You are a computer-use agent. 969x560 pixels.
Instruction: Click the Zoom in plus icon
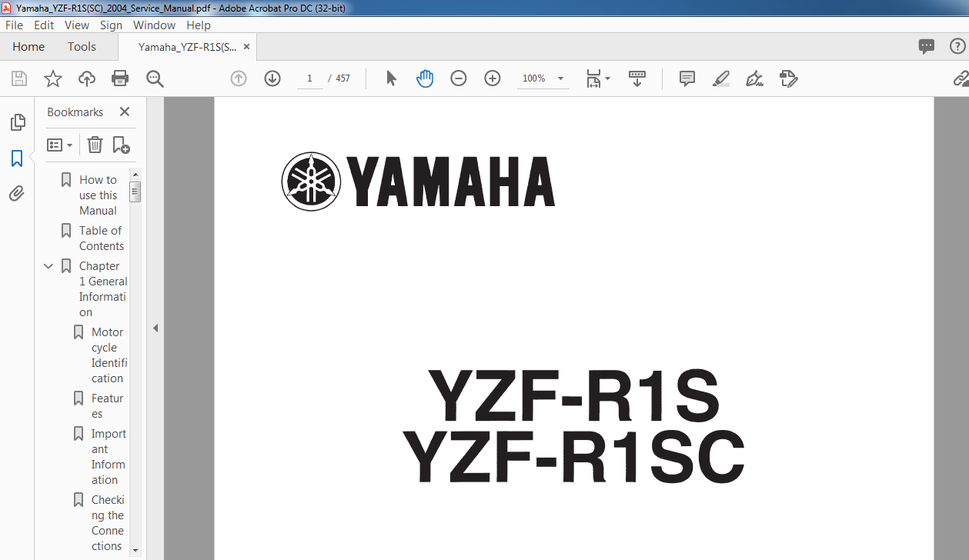pos(493,78)
